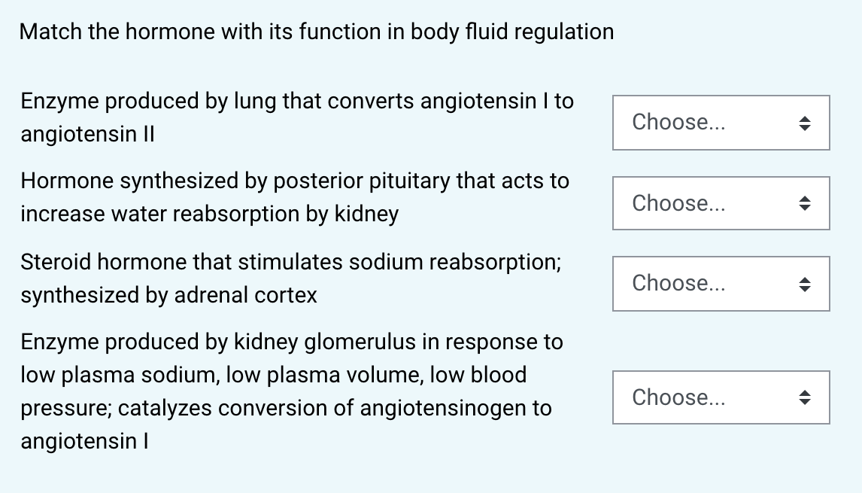Click the arrow icon for steroid hormone row
The image size is (868, 493).
[x=804, y=284]
